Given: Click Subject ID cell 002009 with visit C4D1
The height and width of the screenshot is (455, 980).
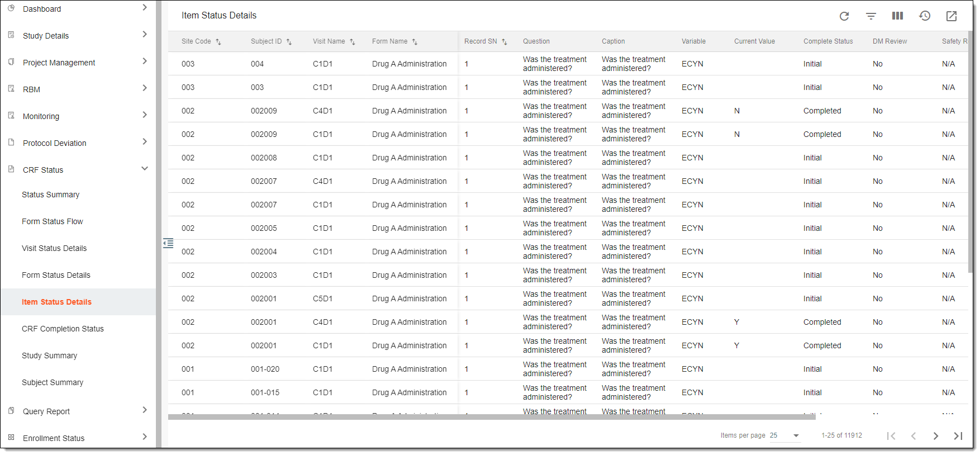Looking at the screenshot, I should coord(264,111).
